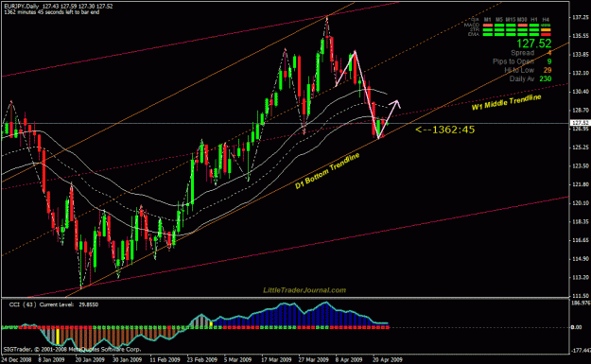Click the '24 Dec 2008' date label
Image resolution: width=591 pixels, height=364 pixels.
[x=17, y=360]
